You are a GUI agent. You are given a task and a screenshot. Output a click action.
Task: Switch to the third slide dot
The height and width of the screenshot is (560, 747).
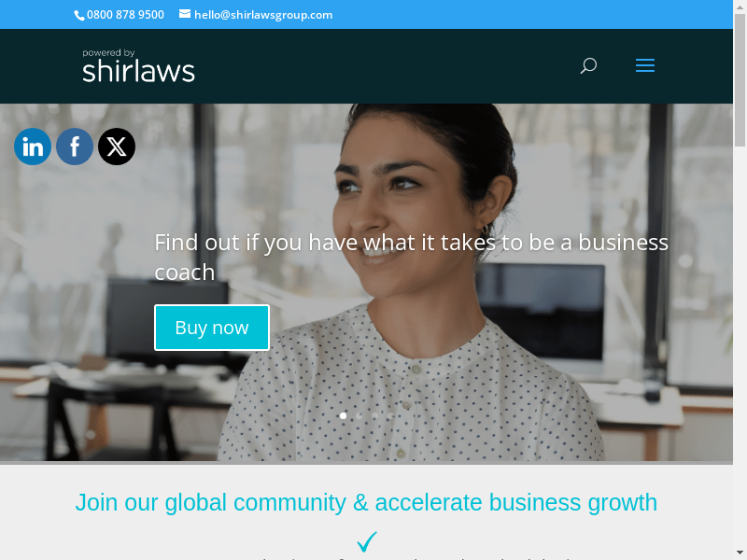pos(374,415)
